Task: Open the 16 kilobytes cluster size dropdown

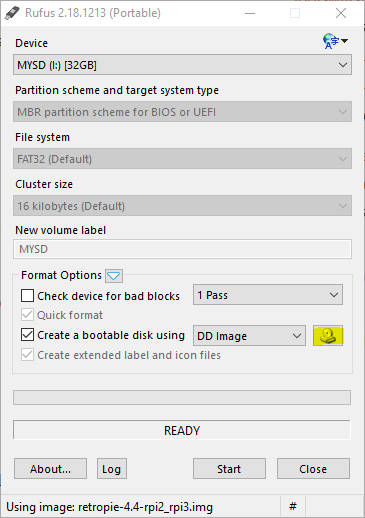Action: coord(182,206)
